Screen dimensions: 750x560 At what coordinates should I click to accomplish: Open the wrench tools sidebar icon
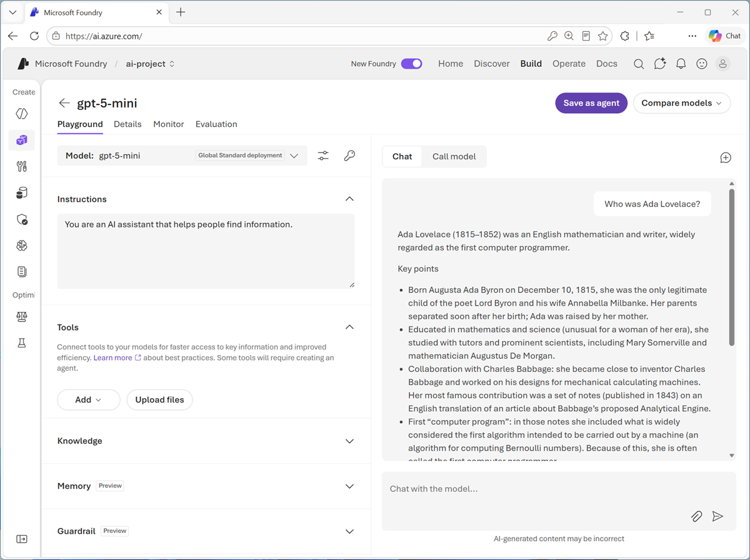click(22, 166)
